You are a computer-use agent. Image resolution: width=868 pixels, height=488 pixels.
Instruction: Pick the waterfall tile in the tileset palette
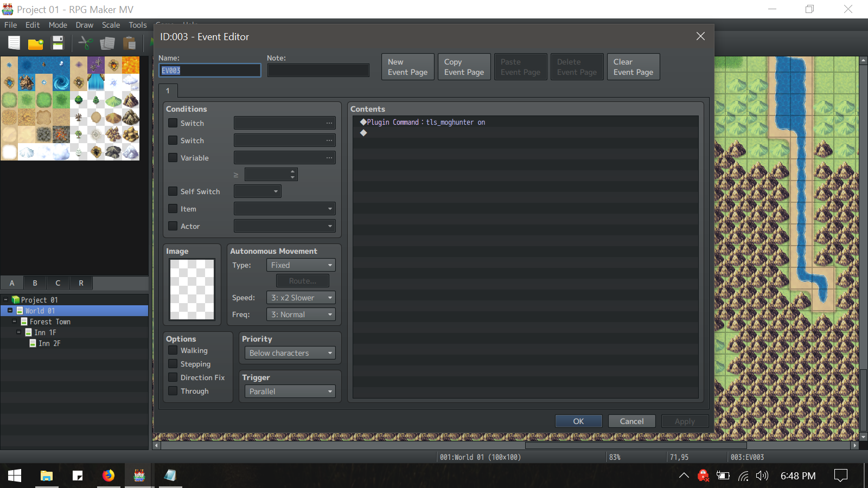coord(96,82)
